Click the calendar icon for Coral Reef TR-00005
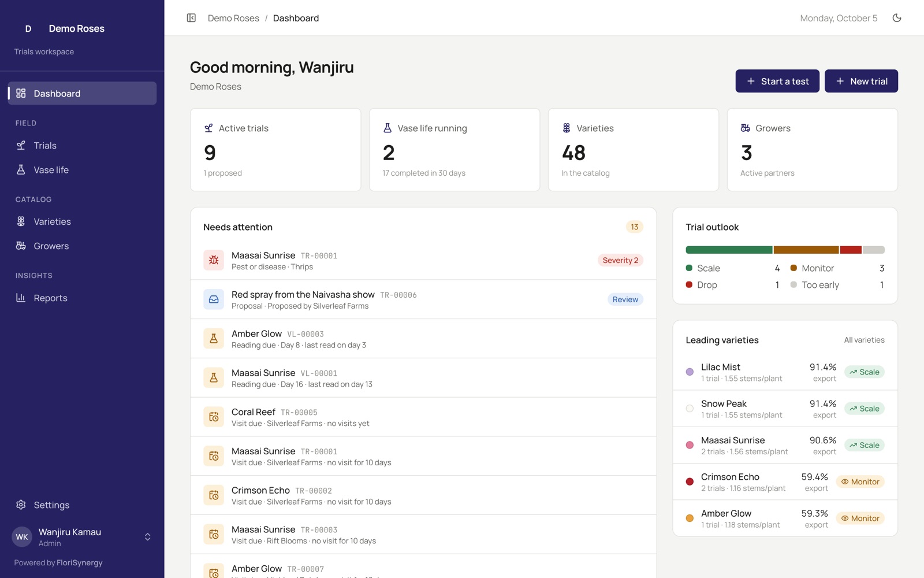The image size is (924, 578). coord(214,417)
